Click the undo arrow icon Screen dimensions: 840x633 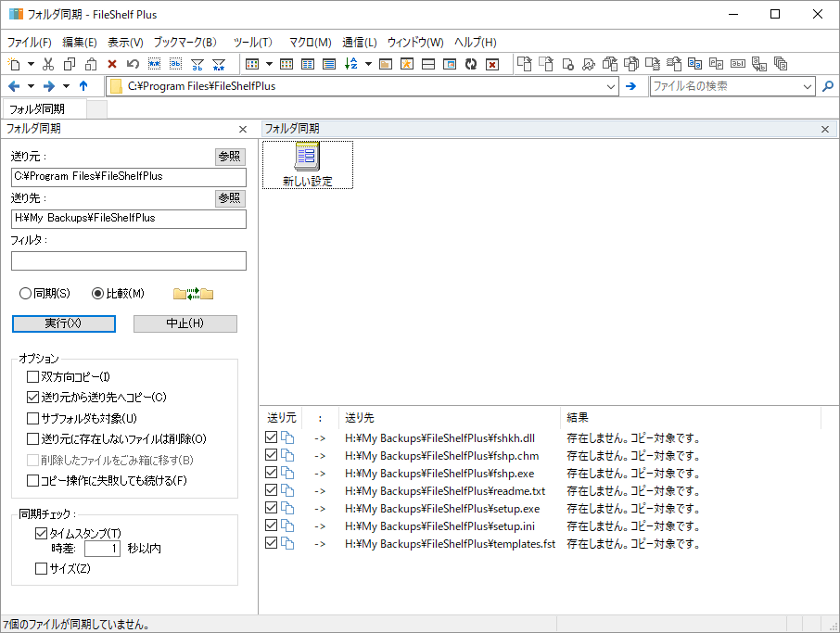[133, 64]
